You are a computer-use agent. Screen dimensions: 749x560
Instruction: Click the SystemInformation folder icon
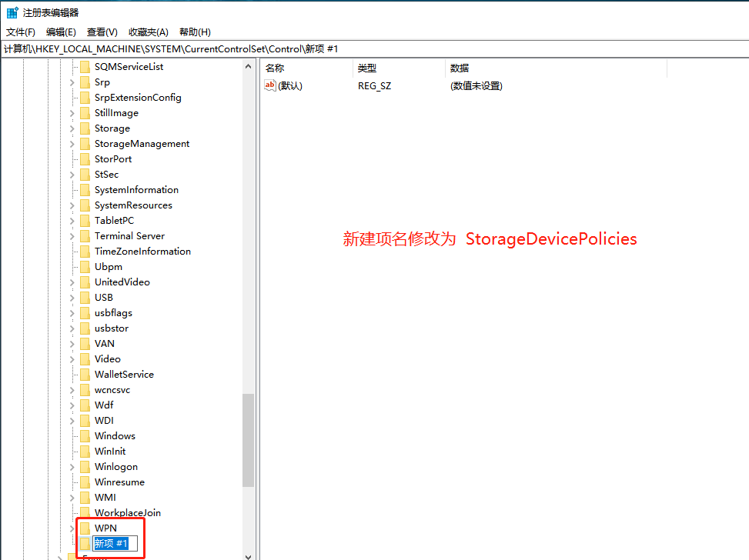85,190
